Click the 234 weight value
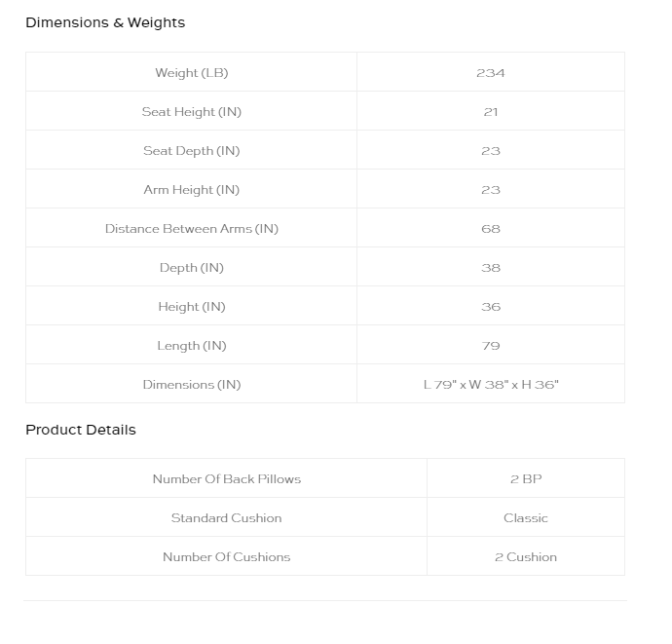This screenshot has height=644, width=672. click(491, 73)
